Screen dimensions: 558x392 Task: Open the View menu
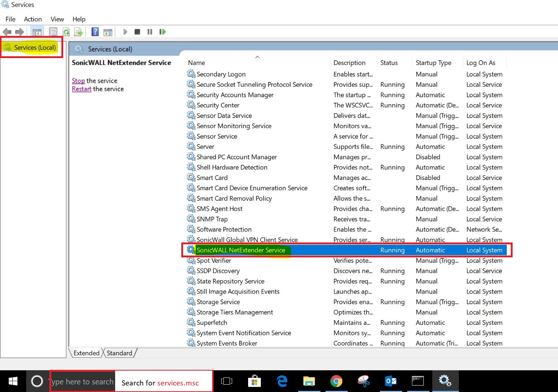[x=57, y=19]
